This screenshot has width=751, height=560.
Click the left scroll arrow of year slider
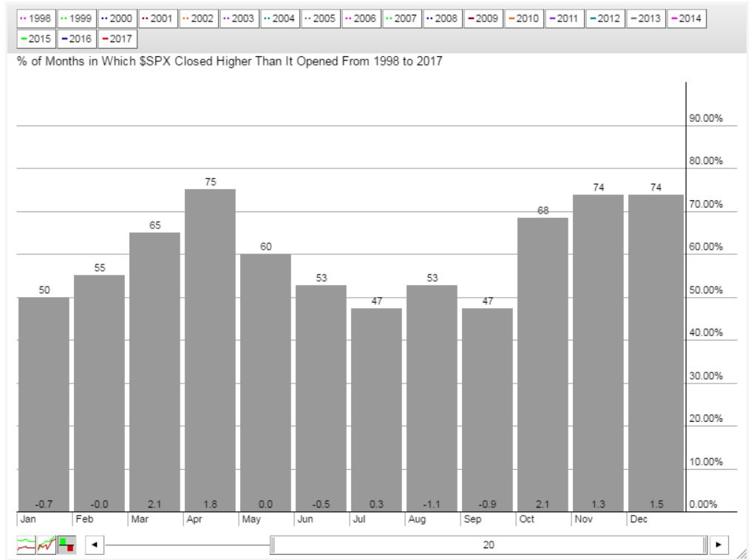coord(93,545)
